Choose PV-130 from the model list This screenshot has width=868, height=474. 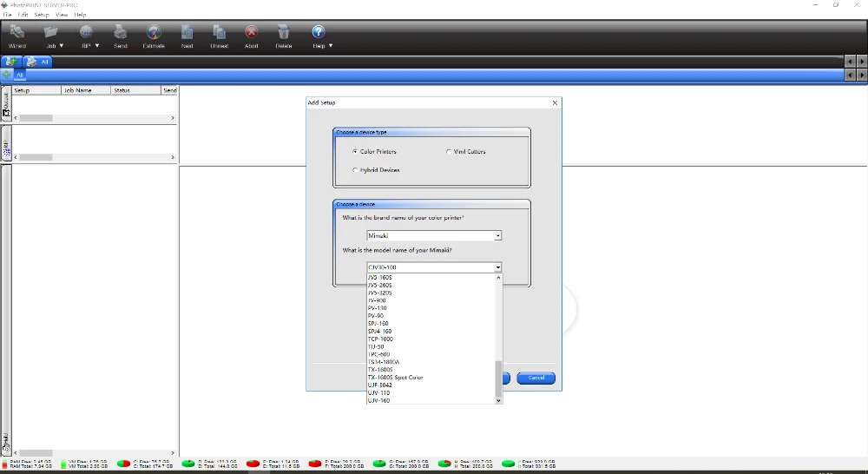tap(431, 308)
